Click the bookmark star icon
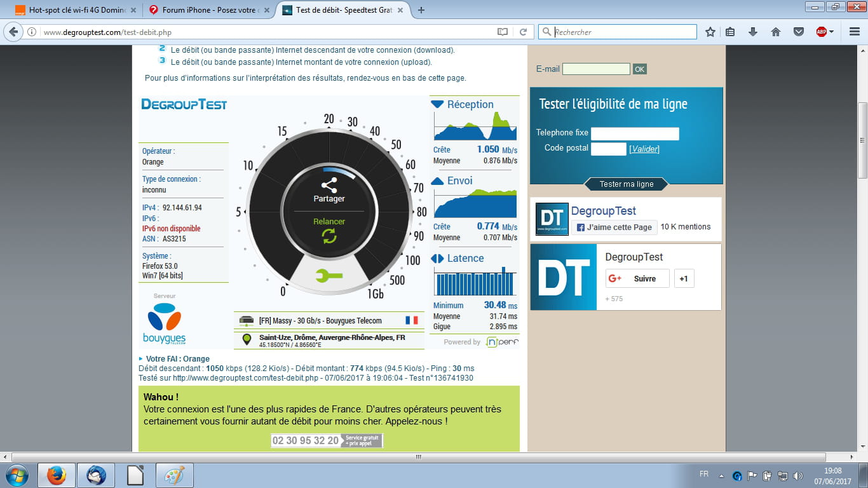This screenshot has width=868, height=488. [710, 32]
